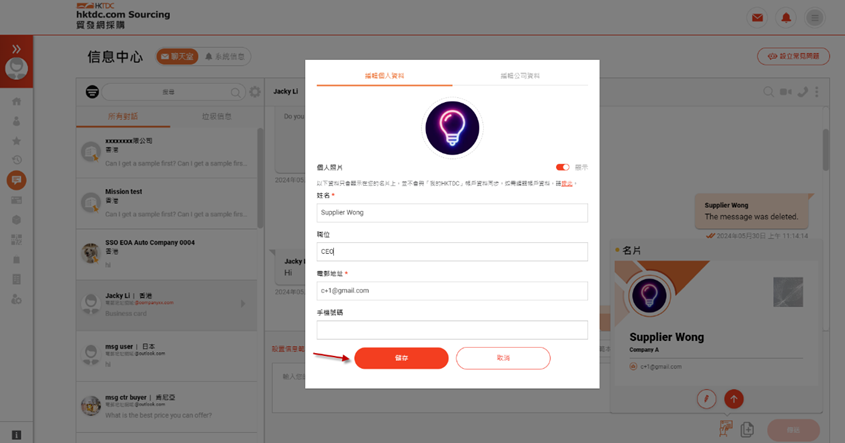This screenshot has height=443, width=845.
Task: Click the filter icon beside conversation search
Action: (92, 92)
